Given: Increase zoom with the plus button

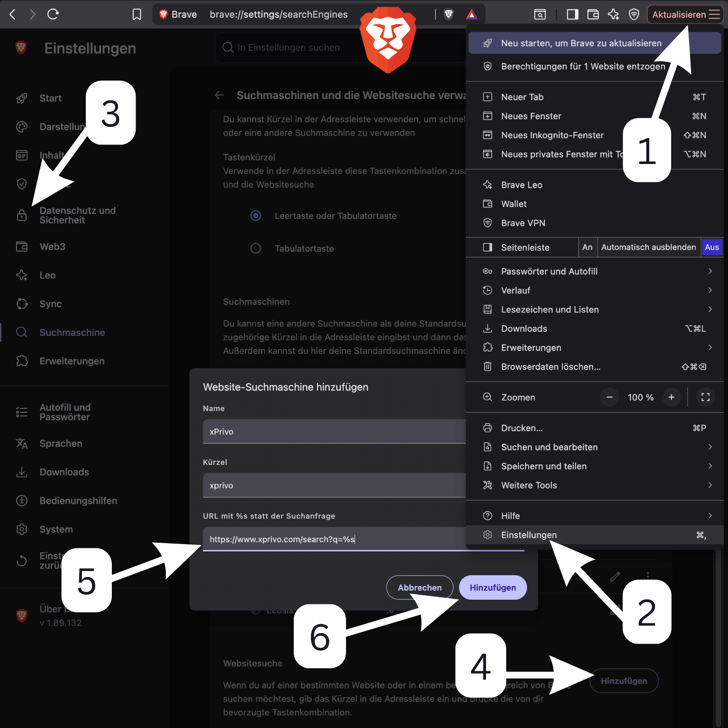Looking at the screenshot, I should tap(671, 397).
